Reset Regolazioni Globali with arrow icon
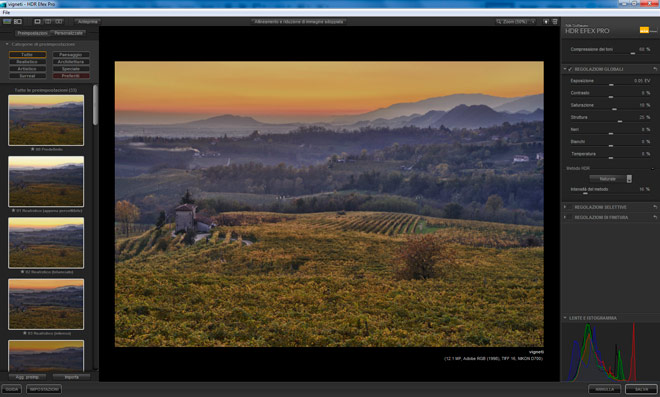This screenshot has width=660, height=397. pos(655,69)
